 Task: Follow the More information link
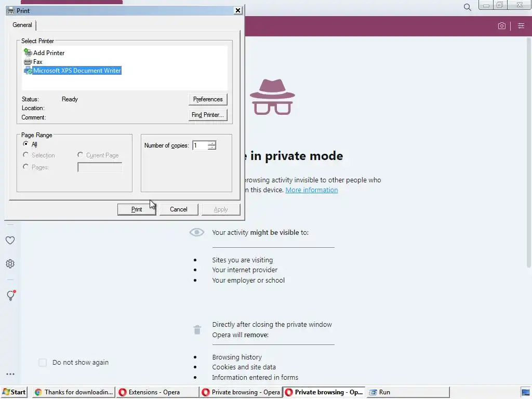click(312, 190)
